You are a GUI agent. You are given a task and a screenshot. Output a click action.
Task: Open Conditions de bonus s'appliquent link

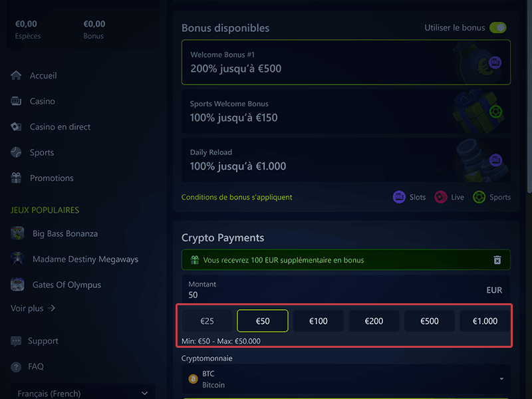click(237, 198)
